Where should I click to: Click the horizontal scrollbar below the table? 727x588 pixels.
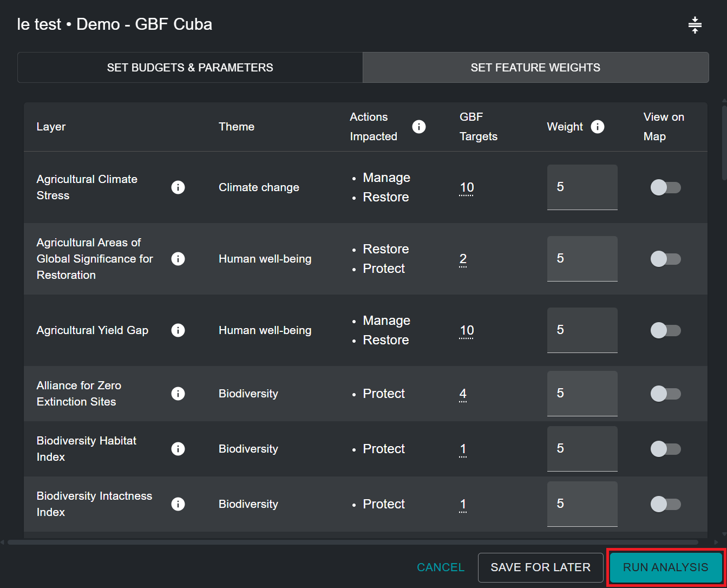352,542
